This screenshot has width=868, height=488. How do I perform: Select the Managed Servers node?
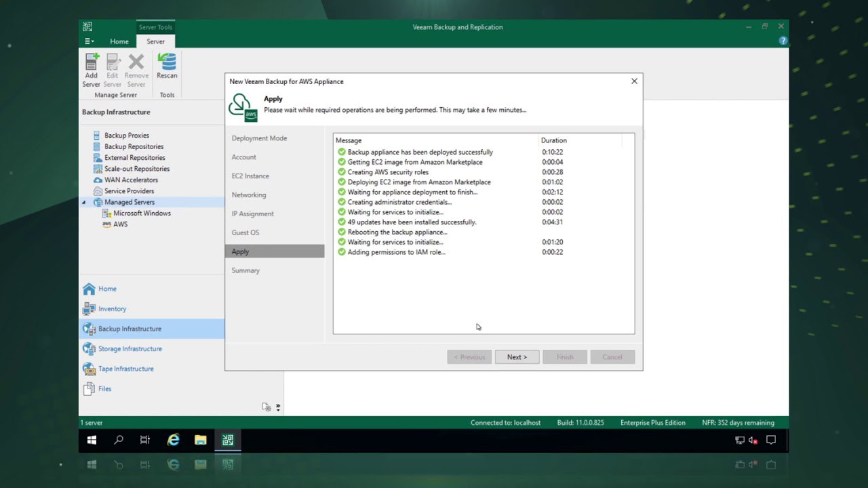click(129, 202)
